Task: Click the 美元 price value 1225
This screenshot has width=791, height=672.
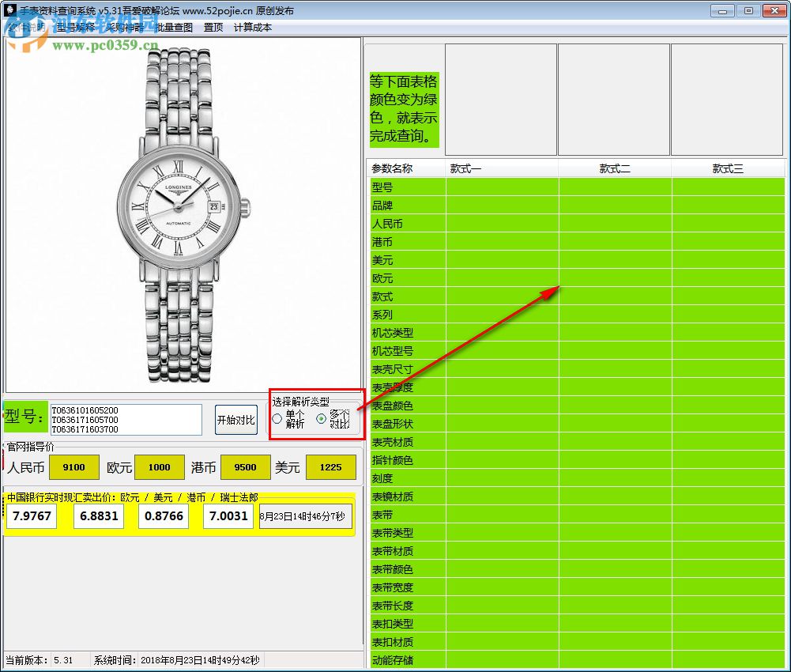Action: pyautogui.click(x=331, y=467)
